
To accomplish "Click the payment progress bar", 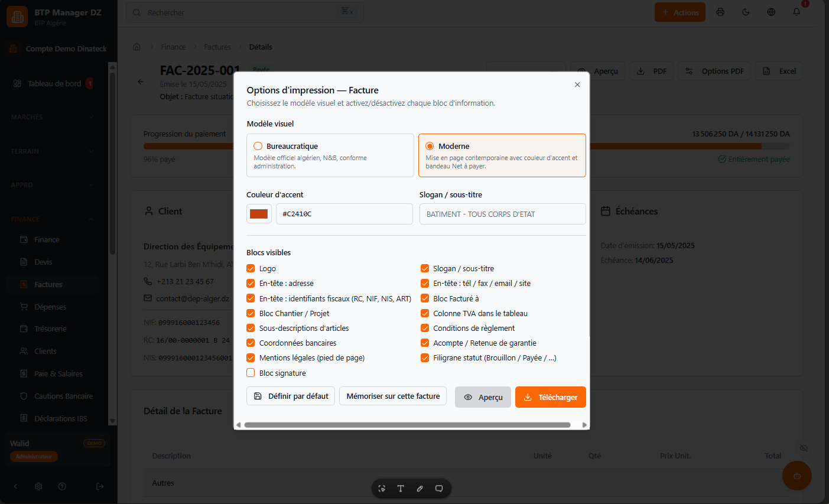I will [466, 146].
